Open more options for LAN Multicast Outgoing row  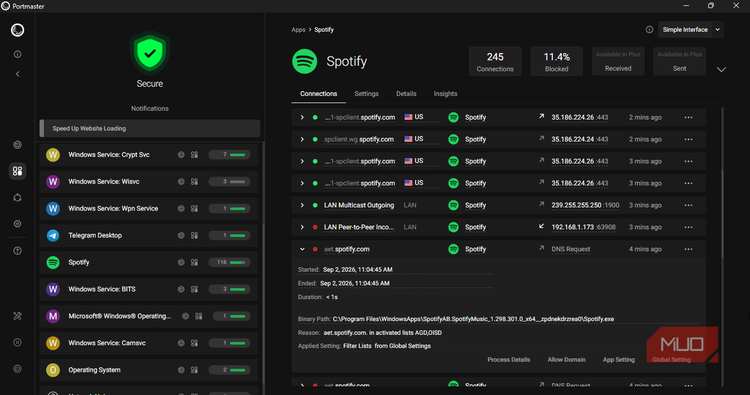[688, 205]
